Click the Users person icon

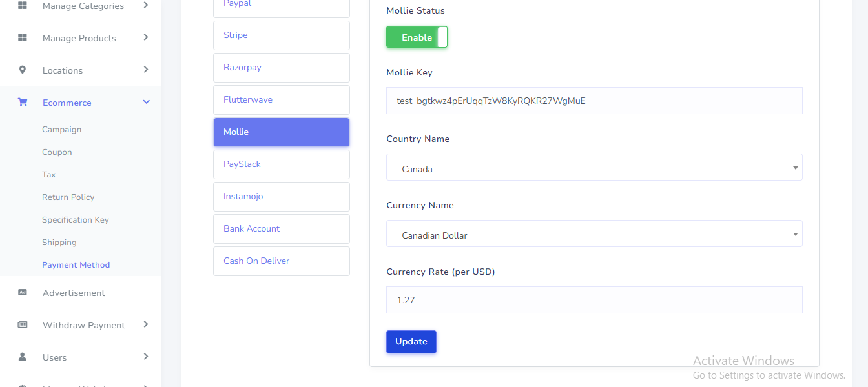pos(23,357)
